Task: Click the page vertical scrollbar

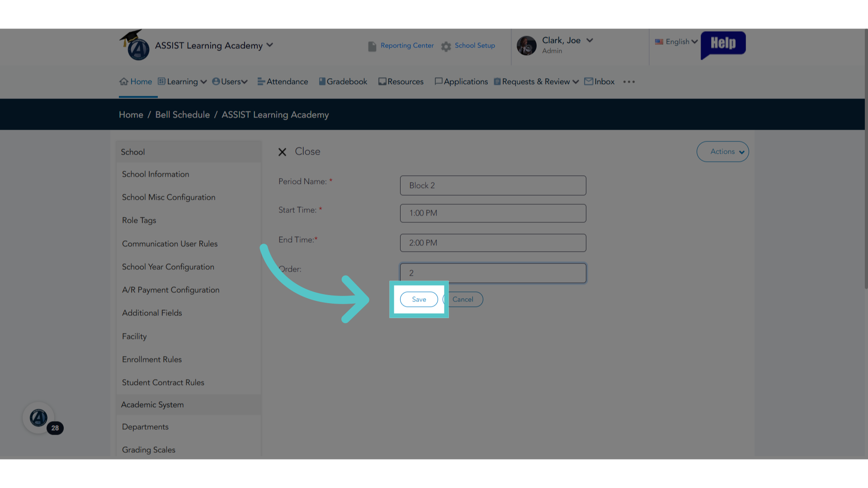Action: tap(866, 158)
